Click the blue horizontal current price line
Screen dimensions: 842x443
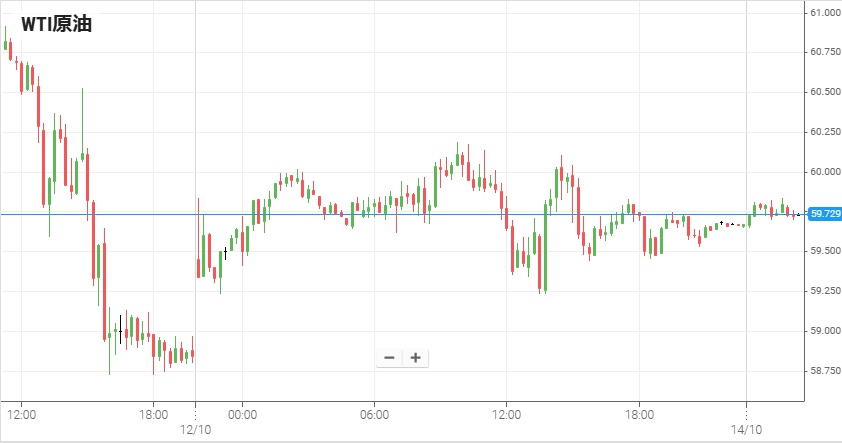[400, 214]
